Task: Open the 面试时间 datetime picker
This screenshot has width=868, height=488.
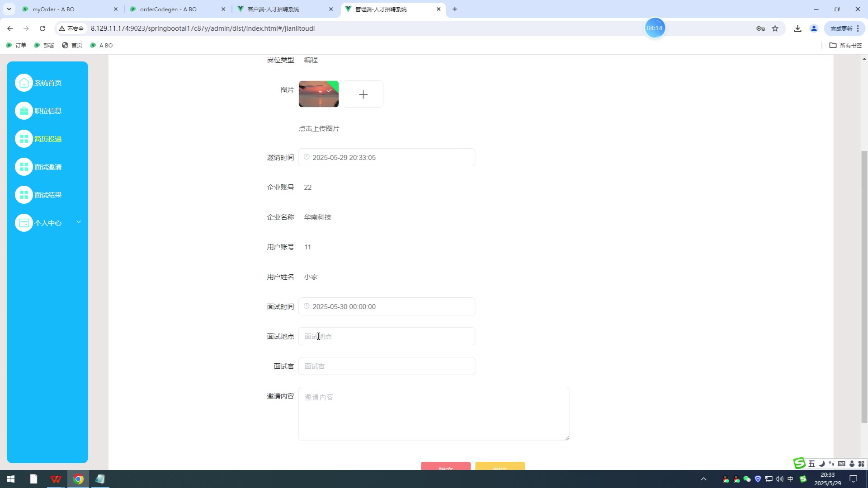Action: tap(387, 306)
